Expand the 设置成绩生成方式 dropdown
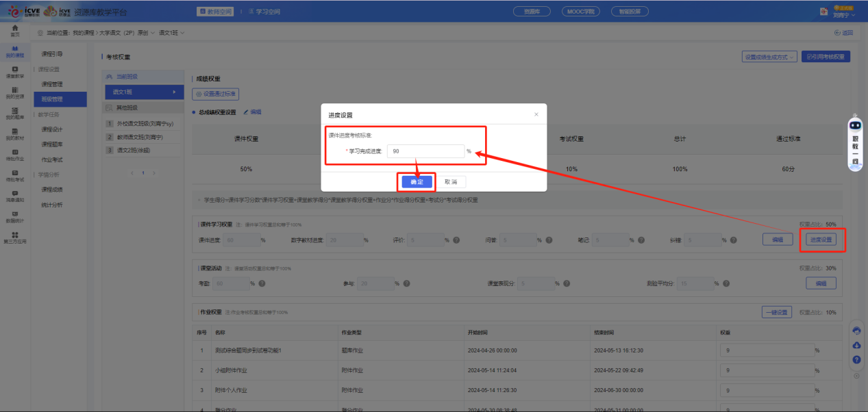Screen dimensions: 868x412 point(770,57)
